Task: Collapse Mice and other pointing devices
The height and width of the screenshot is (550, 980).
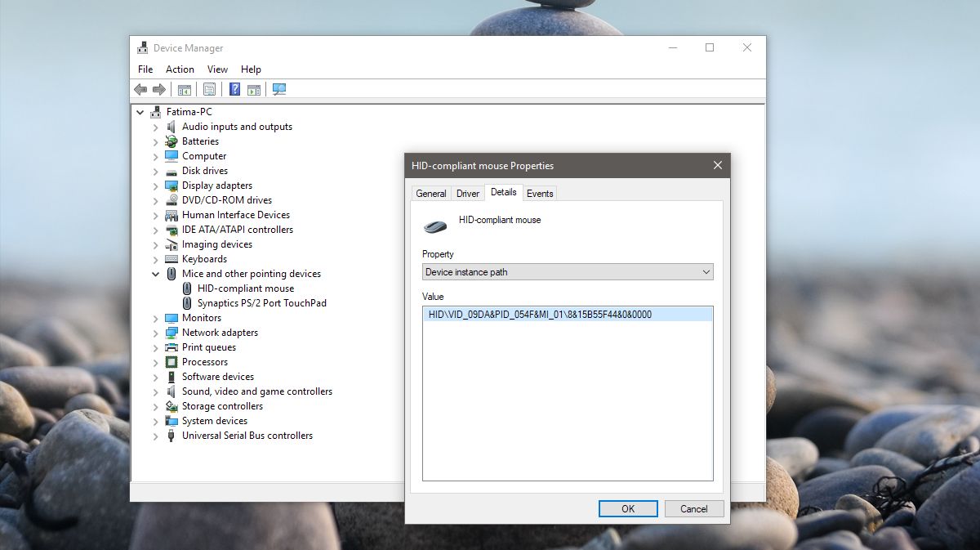Action: [x=156, y=274]
